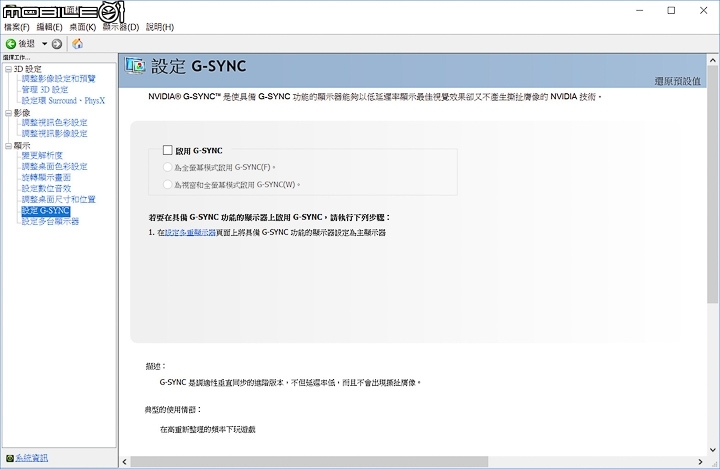Open 設定數位音效 in the tree
The width and height of the screenshot is (720, 469).
[x=46, y=188]
